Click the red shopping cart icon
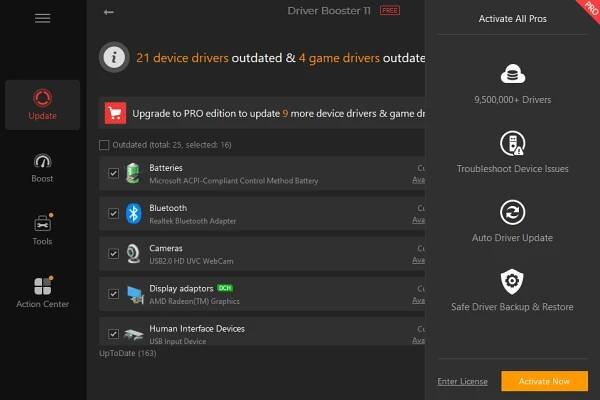The height and width of the screenshot is (400, 600). click(112, 112)
